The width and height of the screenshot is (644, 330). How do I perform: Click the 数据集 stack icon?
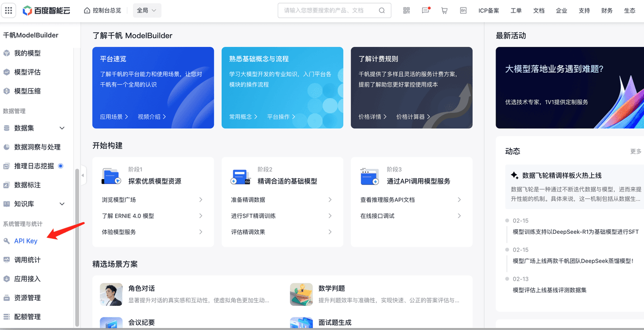[x=7, y=128]
